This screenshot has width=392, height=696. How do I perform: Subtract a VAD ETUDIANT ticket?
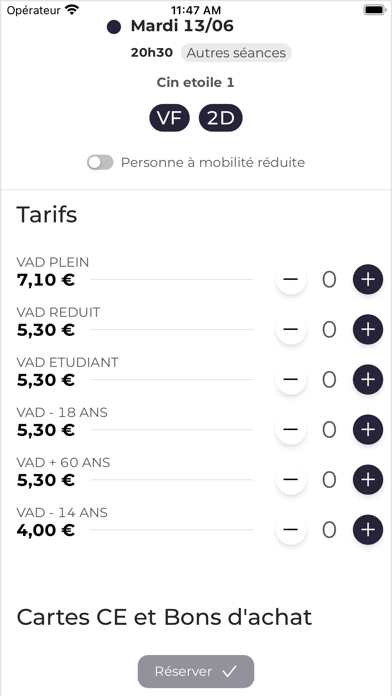pyautogui.click(x=291, y=380)
